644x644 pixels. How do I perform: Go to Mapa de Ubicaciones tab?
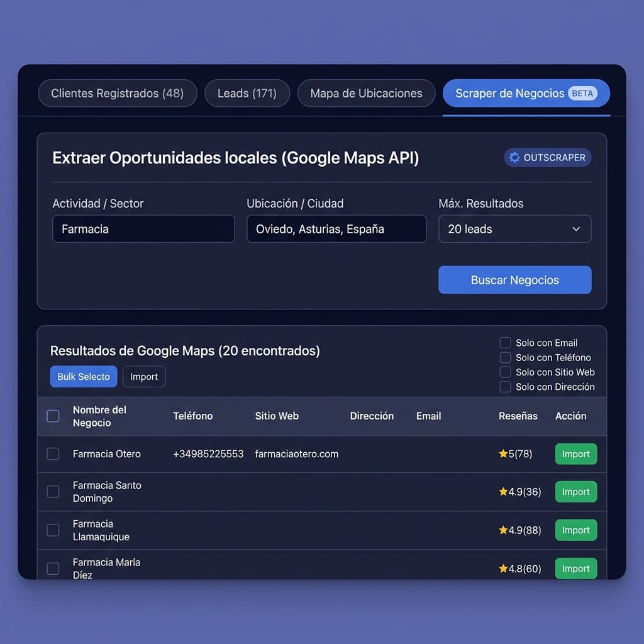pos(367,93)
